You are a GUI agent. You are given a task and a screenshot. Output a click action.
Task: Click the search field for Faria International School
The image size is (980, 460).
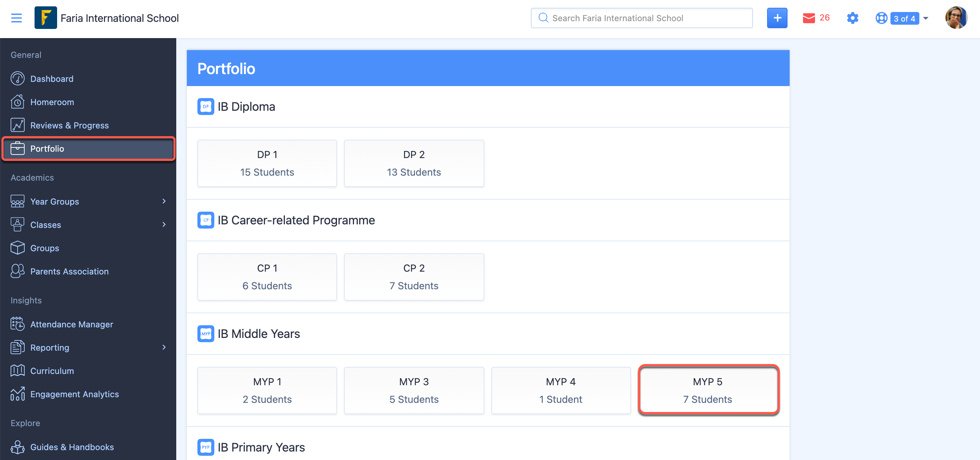click(x=642, y=18)
